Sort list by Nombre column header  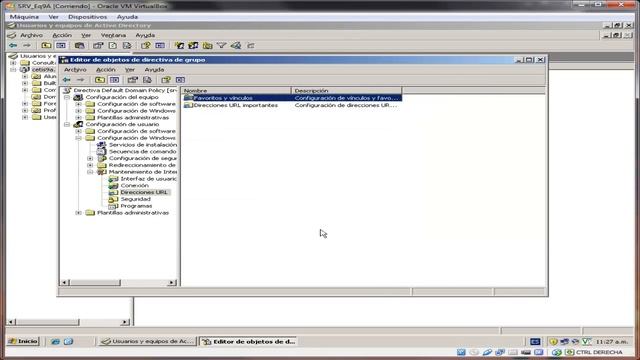[x=236, y=91]
